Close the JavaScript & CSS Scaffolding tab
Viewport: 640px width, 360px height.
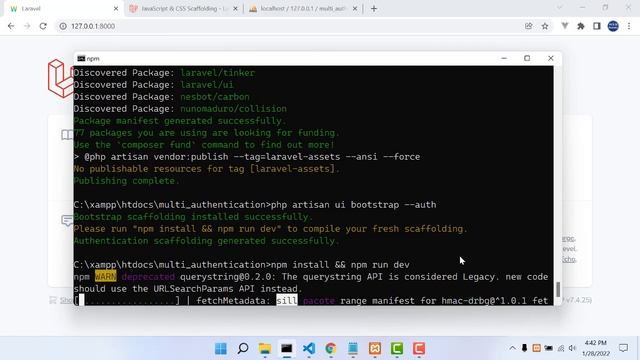tap(236, 9)
